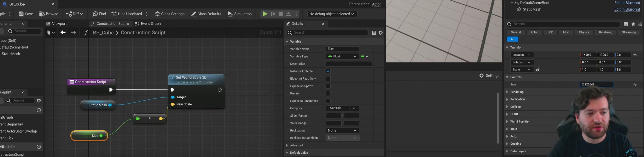
Task: Toggle the Scale lock icon
Action: tap(538, 70)
